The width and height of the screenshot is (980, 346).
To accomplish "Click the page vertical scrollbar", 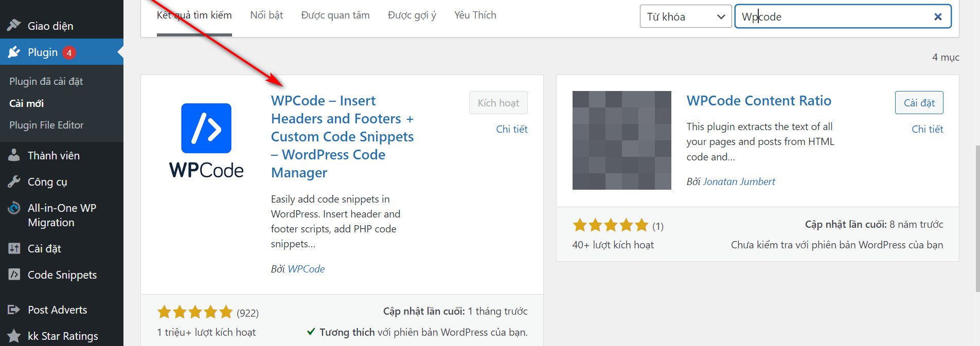I will coord(977,218).
